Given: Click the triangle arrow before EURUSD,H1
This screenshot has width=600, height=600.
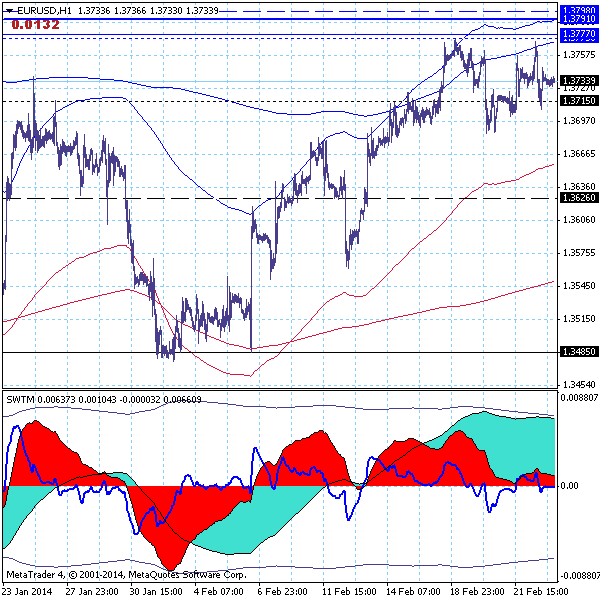Looking at the screenshot, I should click(10, 11).
